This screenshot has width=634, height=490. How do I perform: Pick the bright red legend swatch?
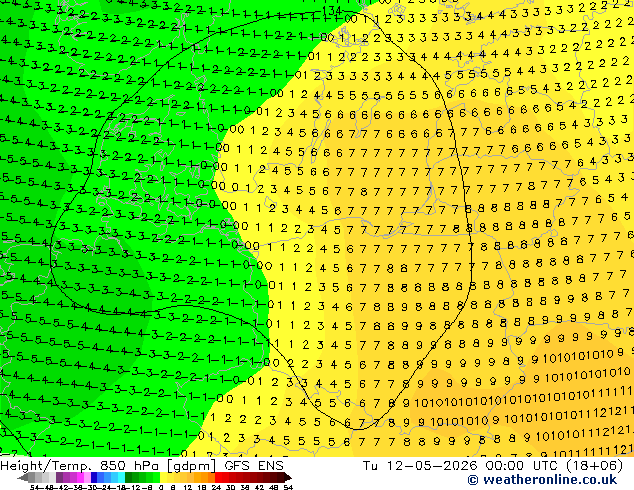click(218, 477)
